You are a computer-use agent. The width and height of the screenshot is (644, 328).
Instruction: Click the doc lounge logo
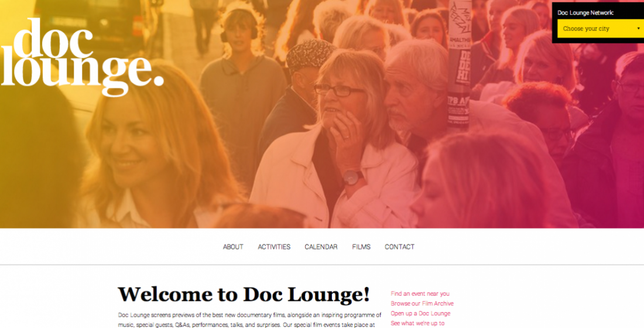point(82,57)
